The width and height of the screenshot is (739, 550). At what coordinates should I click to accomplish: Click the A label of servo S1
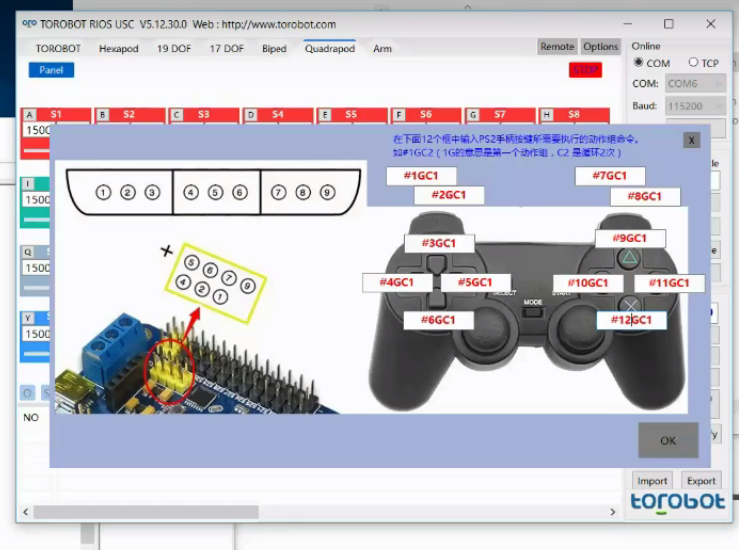(30, 115)
